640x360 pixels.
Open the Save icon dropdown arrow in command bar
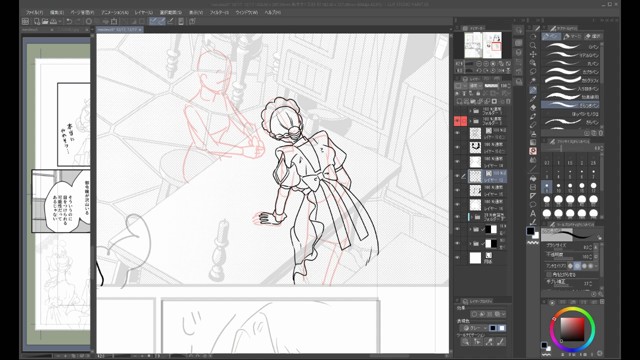pos(60,21)
